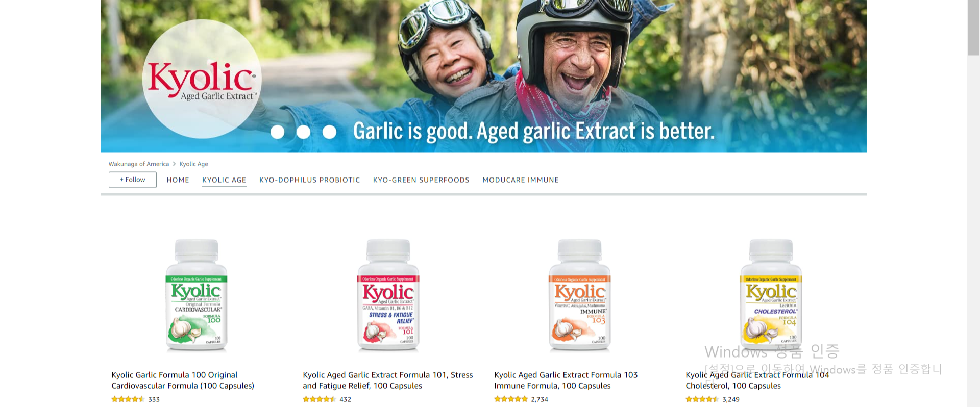Select the first banner carousel dot
Screen dimensions: 980x407
point(277,132)
